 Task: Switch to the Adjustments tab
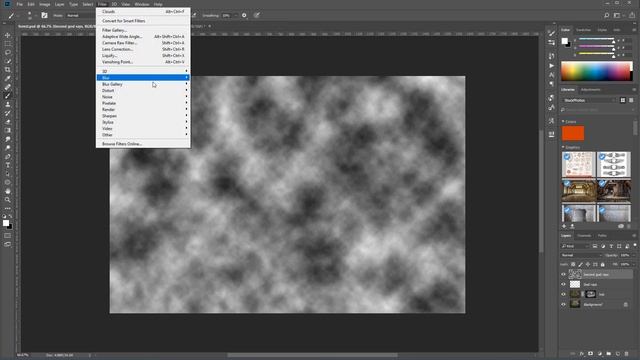pyautogui.click(x=591, y=89)
